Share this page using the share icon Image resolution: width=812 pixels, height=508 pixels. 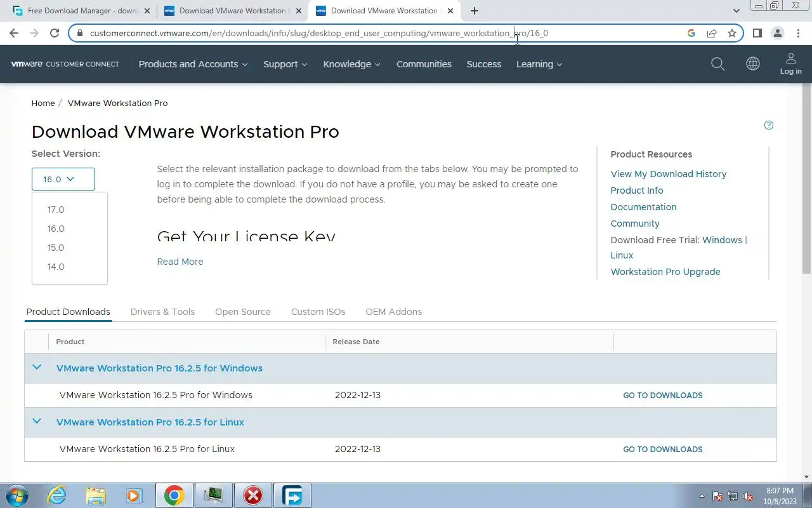[712, 33]
